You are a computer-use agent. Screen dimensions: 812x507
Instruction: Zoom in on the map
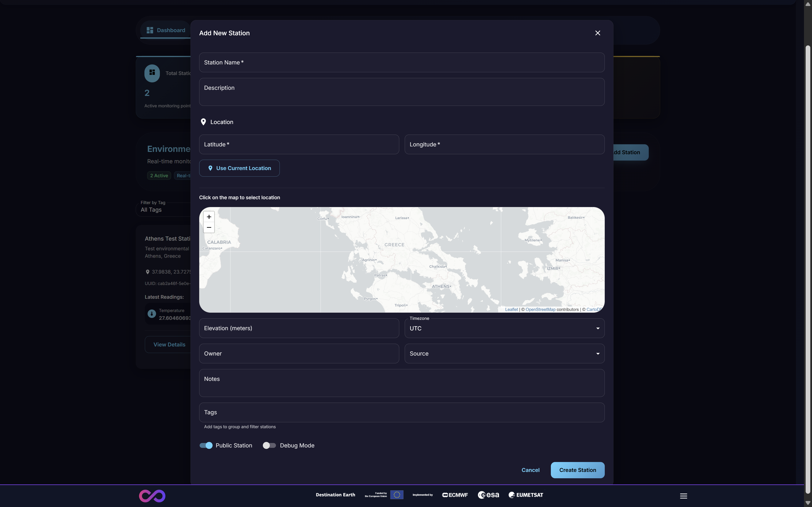[209, 217]
